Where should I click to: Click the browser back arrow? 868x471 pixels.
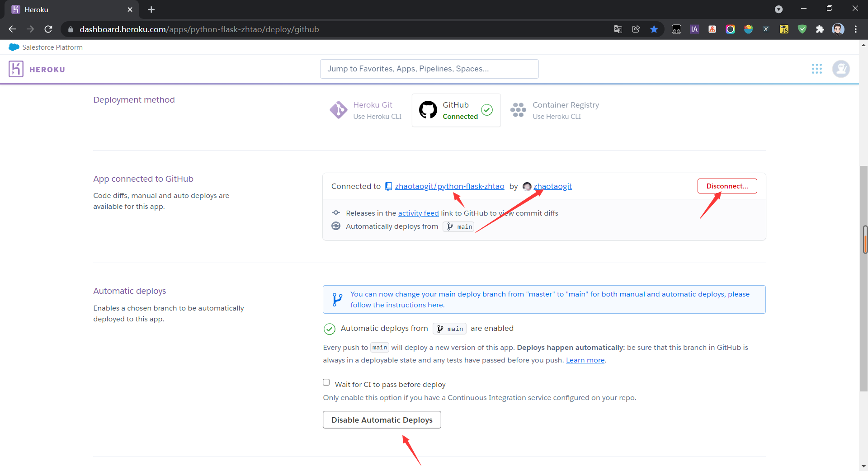point(12,29)
